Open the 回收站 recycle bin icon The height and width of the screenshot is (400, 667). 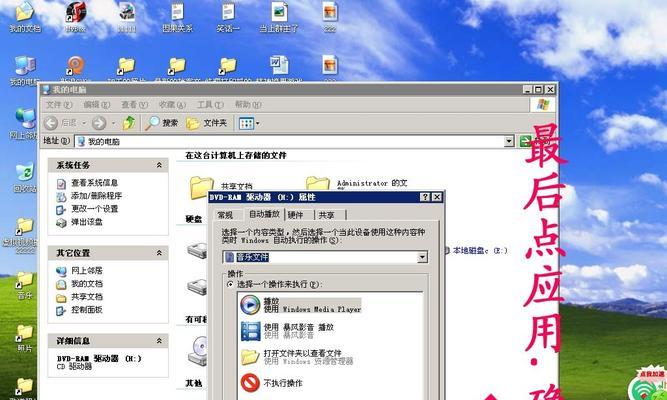25,177
